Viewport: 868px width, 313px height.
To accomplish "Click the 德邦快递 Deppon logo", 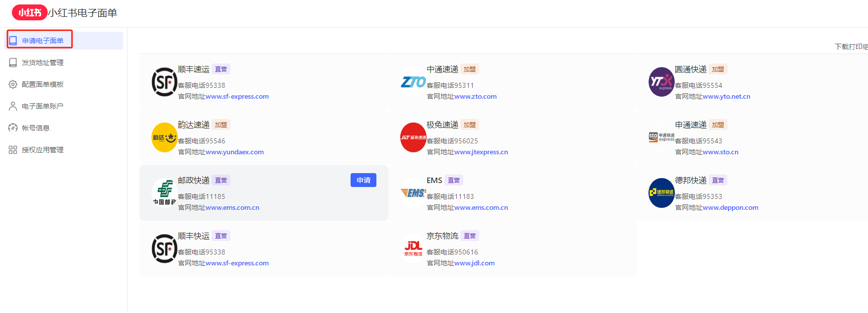I will 662,193.
